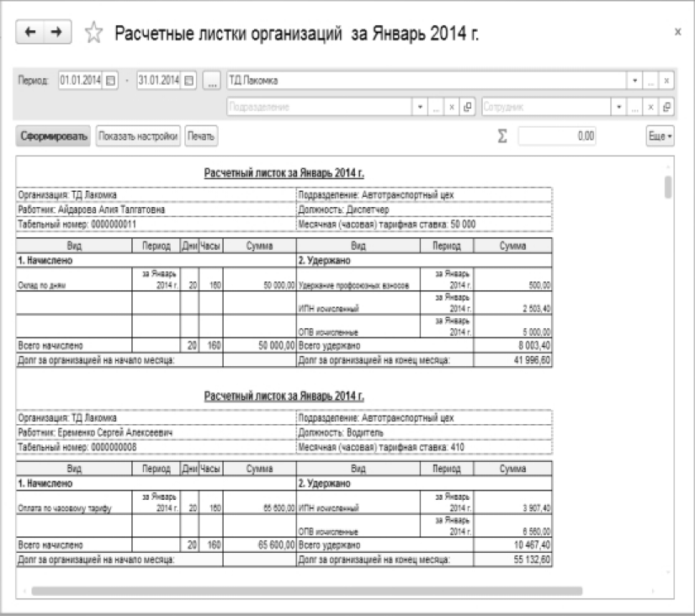
Task: Click the sigma sum icon
Action: click(x=502, y=135)
